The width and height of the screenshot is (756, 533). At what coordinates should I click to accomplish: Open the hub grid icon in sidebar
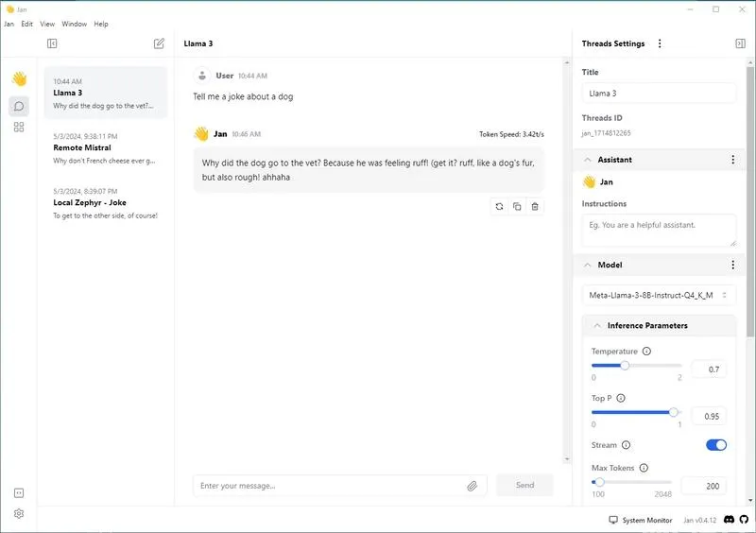click(19, 127)
